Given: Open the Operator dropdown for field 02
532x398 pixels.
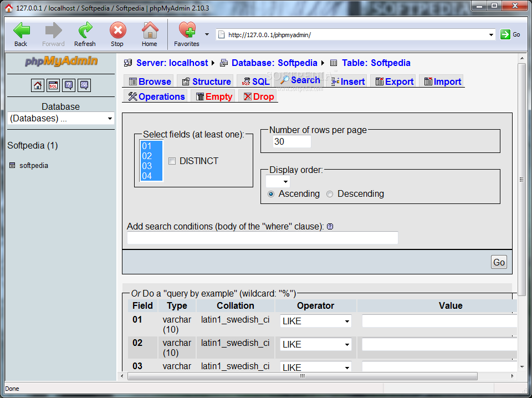Looking at the screenshot, I should 315,344.
